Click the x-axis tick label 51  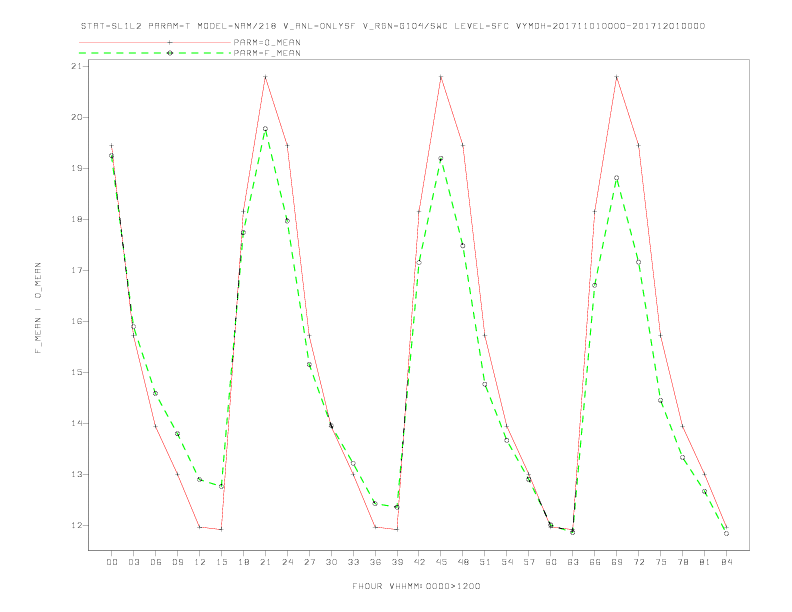[x=485, y=562]
